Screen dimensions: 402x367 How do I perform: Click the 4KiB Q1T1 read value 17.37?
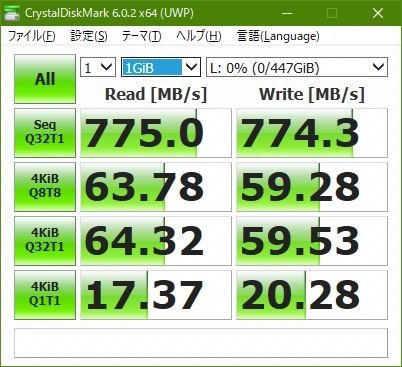click(156, 295)
